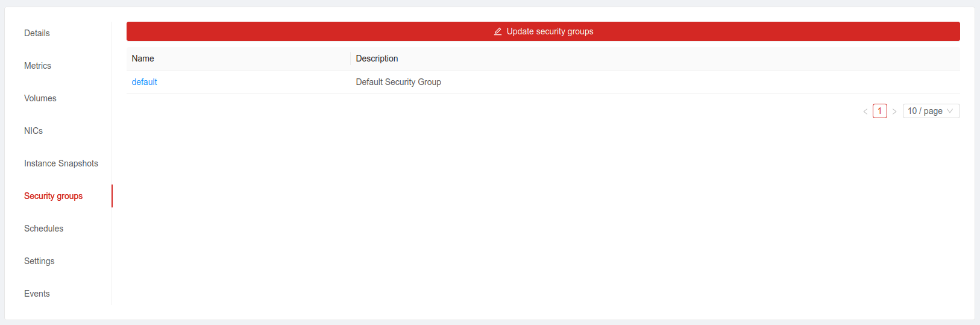Screen dimensions: 980x325
Task: Go to the Volumes tab
Action: tap(40, 98)
